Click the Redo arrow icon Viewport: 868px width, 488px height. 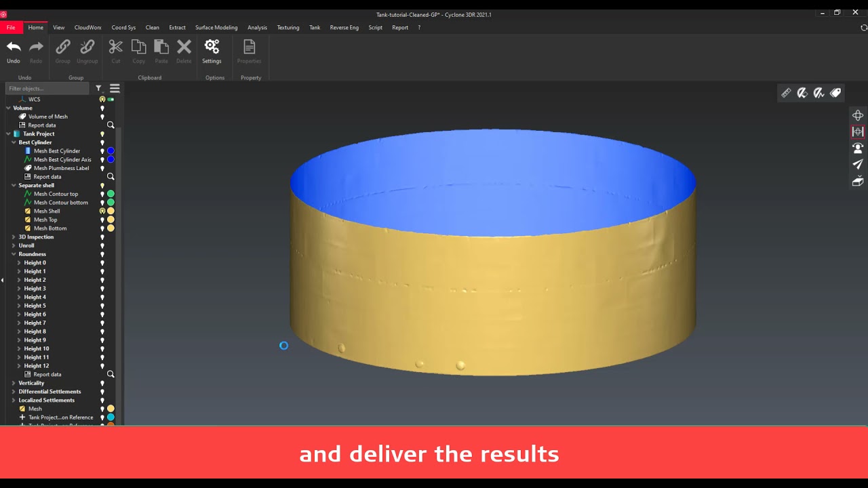36,47
